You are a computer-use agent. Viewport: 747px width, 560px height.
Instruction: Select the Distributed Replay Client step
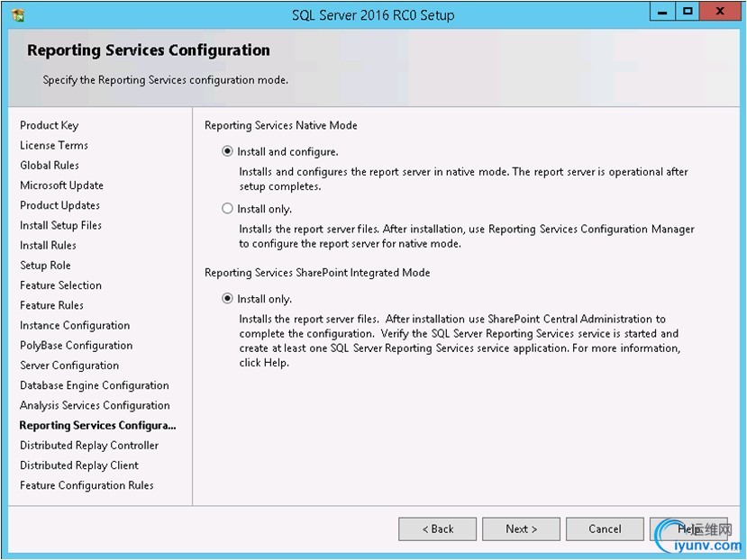(79, 465)
